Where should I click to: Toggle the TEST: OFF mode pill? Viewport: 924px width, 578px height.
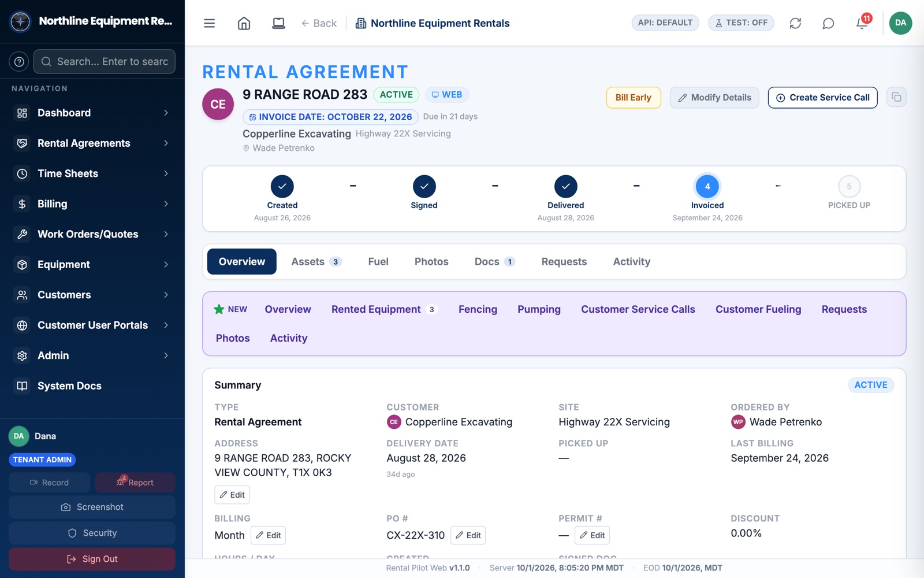(x=741, y=23)
